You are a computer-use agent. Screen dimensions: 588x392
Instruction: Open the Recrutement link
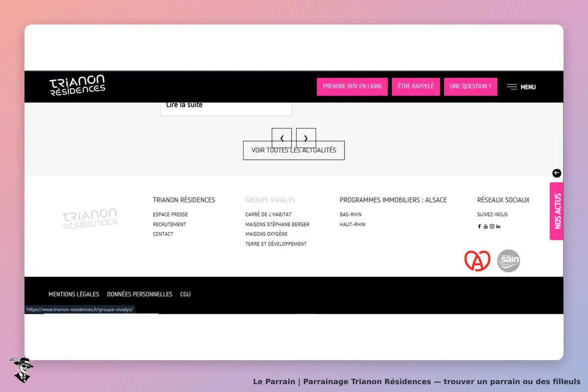coord(170,224)
